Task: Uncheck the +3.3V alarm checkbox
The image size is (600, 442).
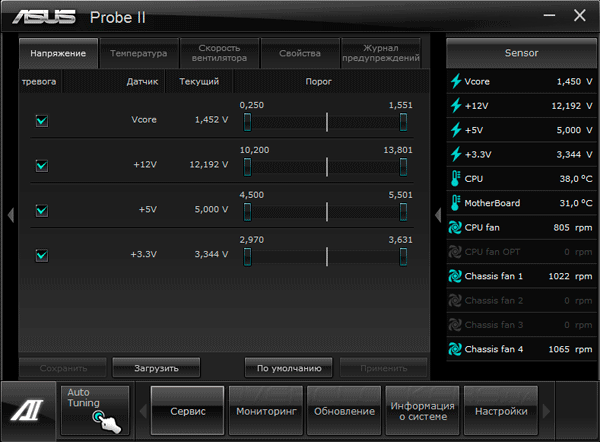Action: click(42, 255)
